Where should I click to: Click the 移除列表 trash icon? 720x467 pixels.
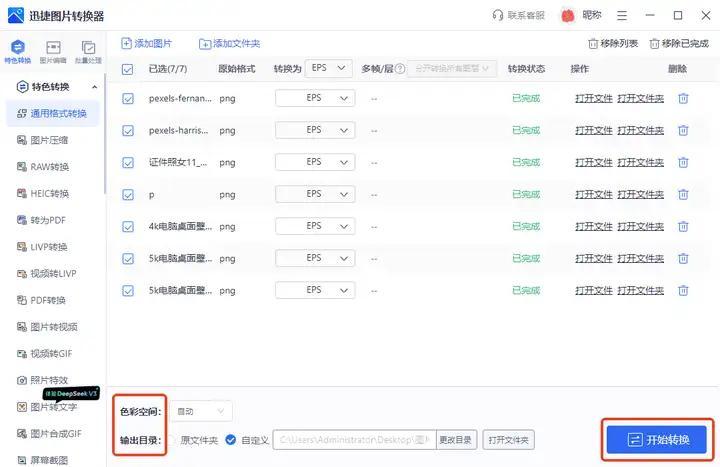click(x=593, y=44)
